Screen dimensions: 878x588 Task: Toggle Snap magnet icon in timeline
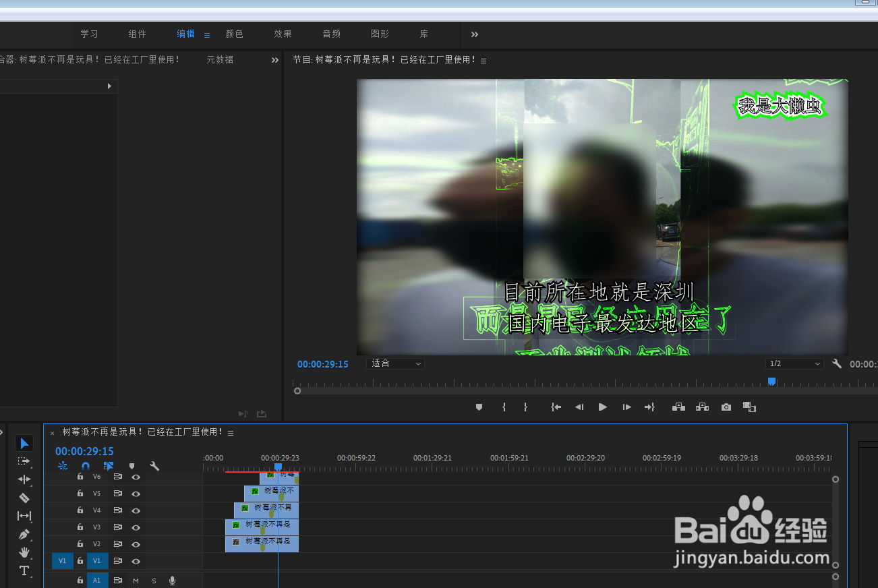pos(86,466)
